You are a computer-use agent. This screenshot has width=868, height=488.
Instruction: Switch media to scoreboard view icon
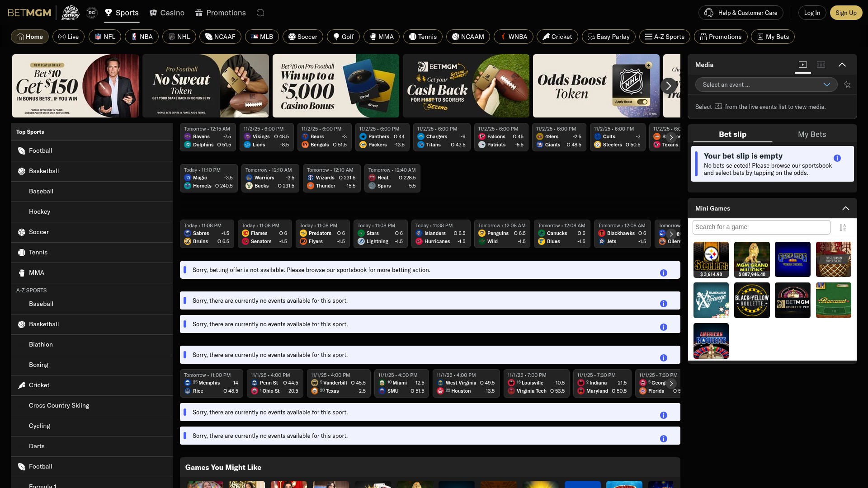(x=821, y=65)
